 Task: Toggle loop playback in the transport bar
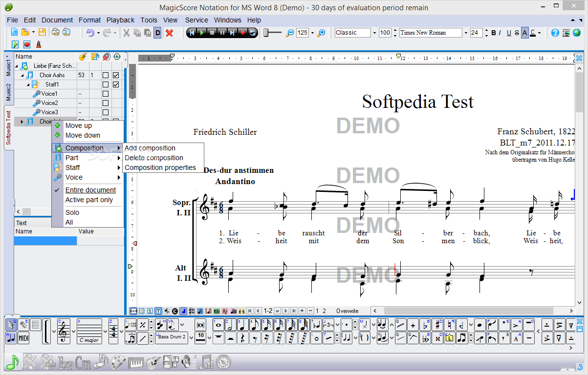click(x=253, y=33)
